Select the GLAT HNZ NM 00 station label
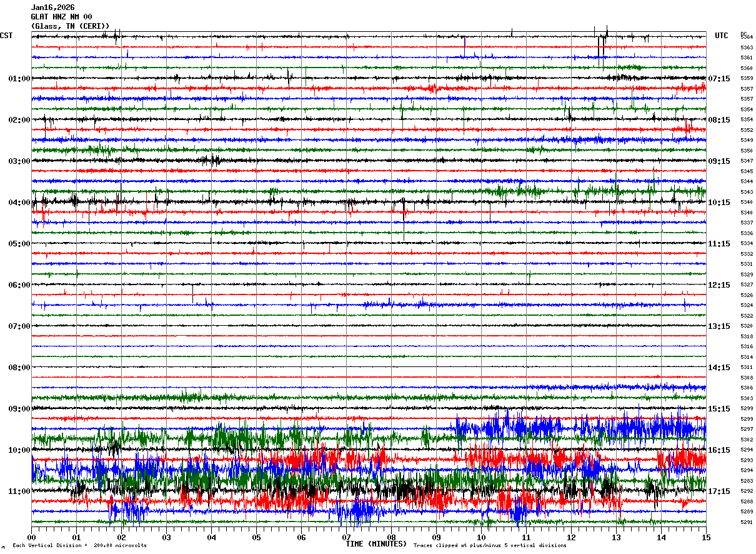The width and height of the screenshot is (756, 554). click(61, 17)
